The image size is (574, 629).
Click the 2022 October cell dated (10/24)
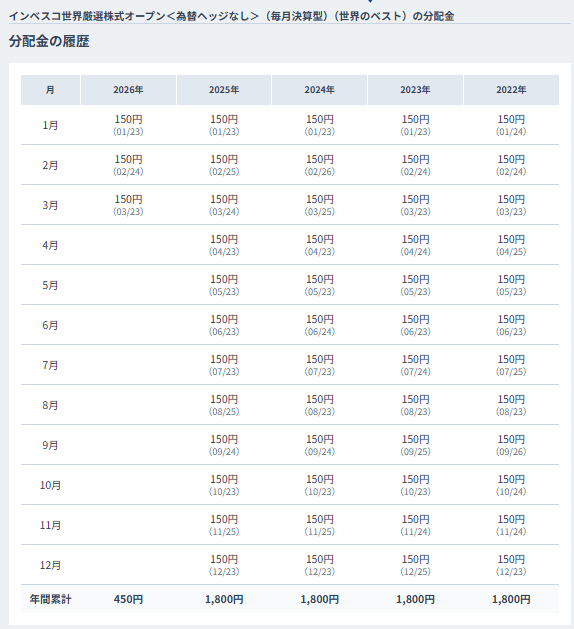(511, 485)
